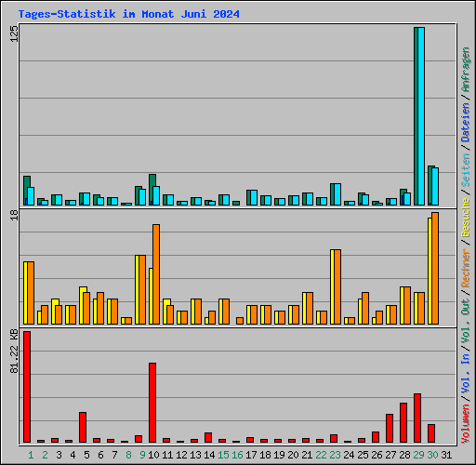The width and height of the screenshot is (476, 465).
Task: Select day label 21 on the x-axis
Action: (307, 455)
